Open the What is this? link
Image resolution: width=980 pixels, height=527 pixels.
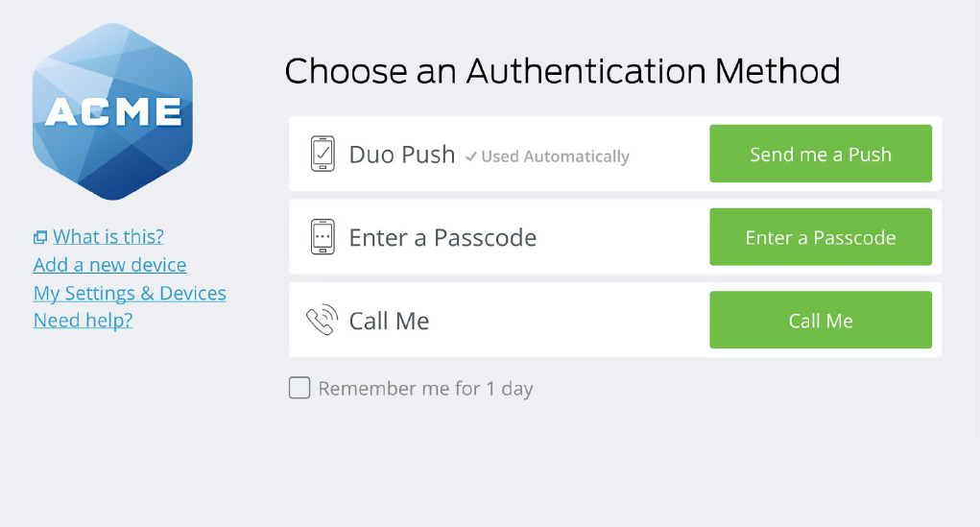click(x=108, y=236)
